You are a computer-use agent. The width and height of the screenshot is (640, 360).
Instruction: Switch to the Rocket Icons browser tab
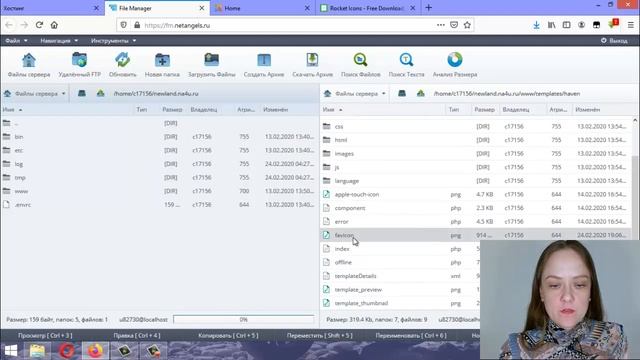coord(367,8)
